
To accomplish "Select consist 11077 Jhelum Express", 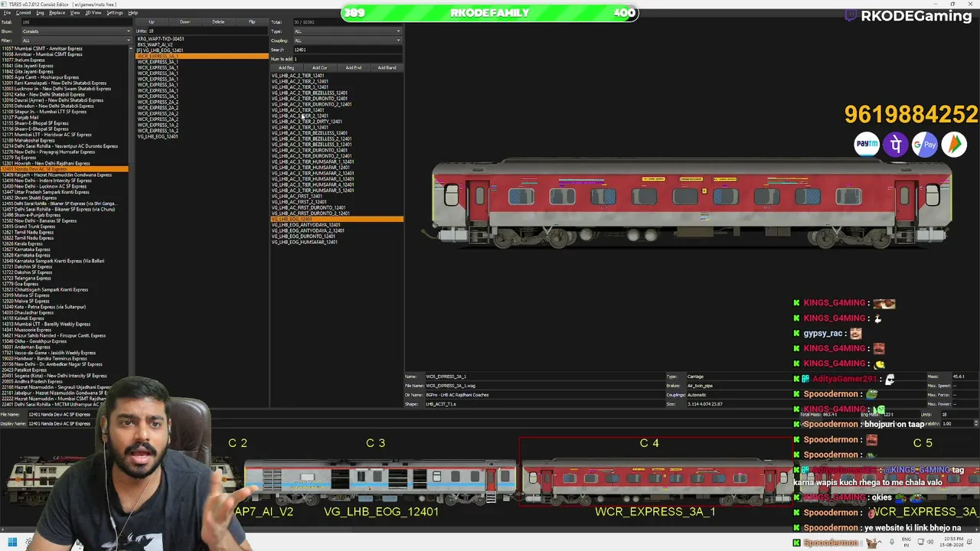I will point(23,60).
